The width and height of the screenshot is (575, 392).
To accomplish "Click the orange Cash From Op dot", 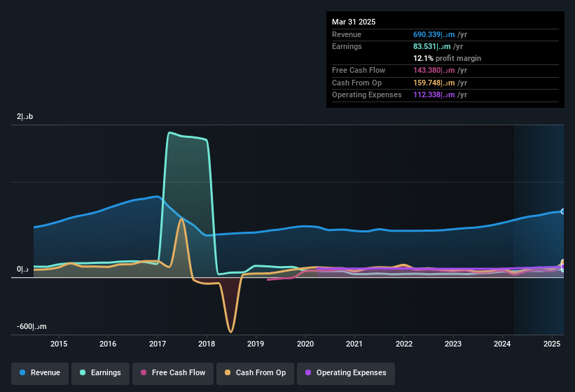I will click(228, 372).
